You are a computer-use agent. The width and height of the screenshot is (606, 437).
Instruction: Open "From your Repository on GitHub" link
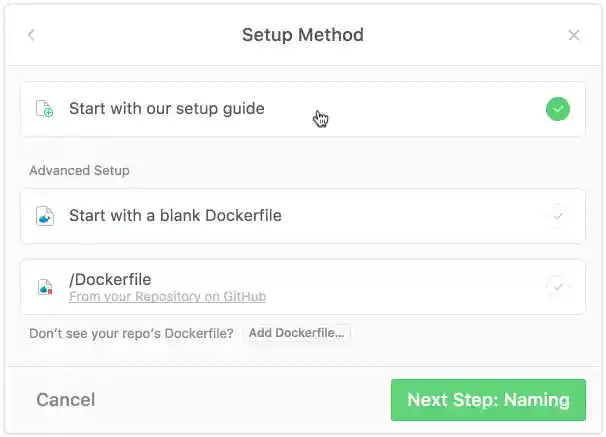pyautogui.click(x=167, y=297)
